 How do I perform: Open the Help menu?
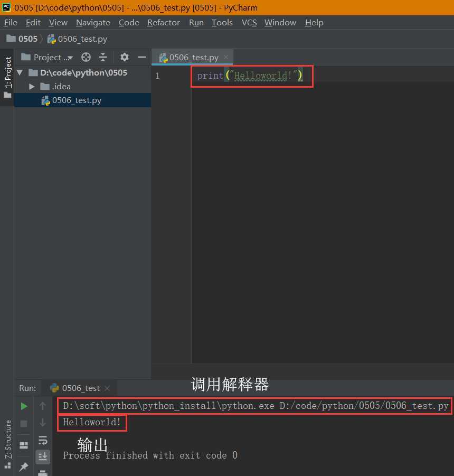pyautogui.click(x=314, y=23)
